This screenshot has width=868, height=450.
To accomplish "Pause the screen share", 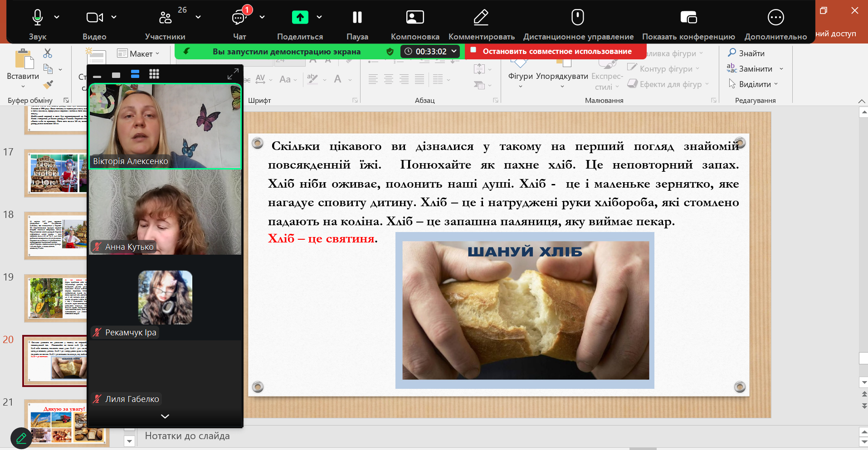I will pos(357,18).
